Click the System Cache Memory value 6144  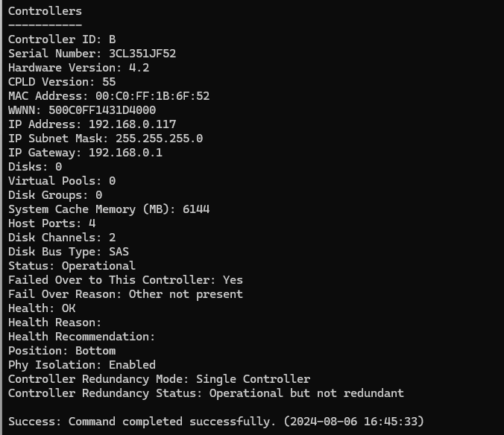pyautogui.click(x=196, y=209)
